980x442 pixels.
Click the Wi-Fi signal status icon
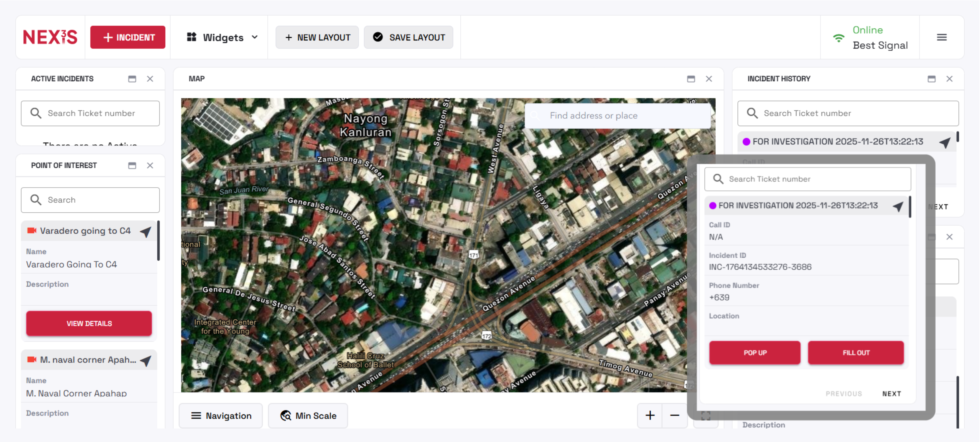[838, 38]
